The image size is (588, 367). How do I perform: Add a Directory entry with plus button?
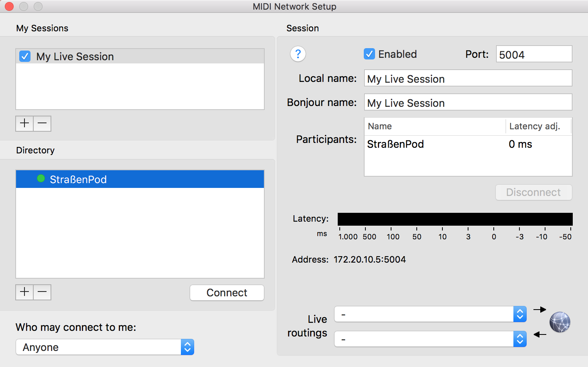[x=24, y=292]
